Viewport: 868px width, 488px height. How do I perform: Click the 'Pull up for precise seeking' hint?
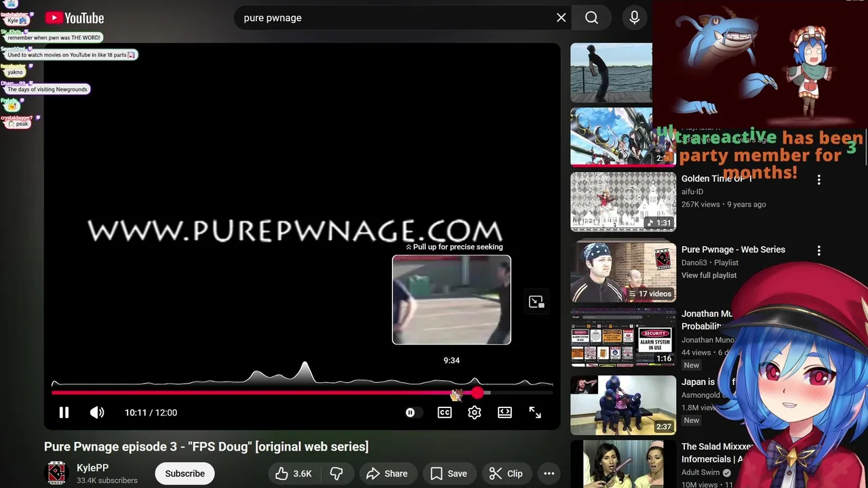tap(454, 247)
